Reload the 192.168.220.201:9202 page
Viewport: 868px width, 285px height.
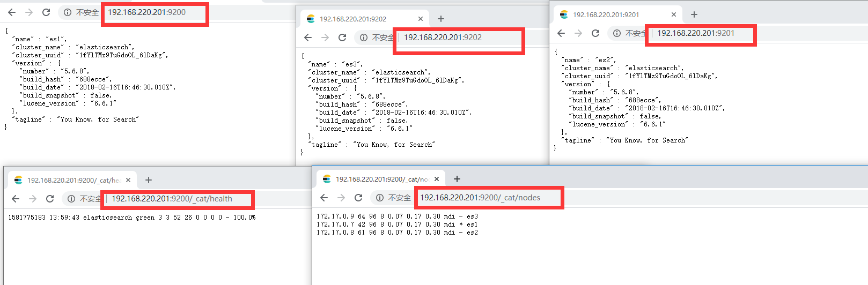[x=342, y=37]
